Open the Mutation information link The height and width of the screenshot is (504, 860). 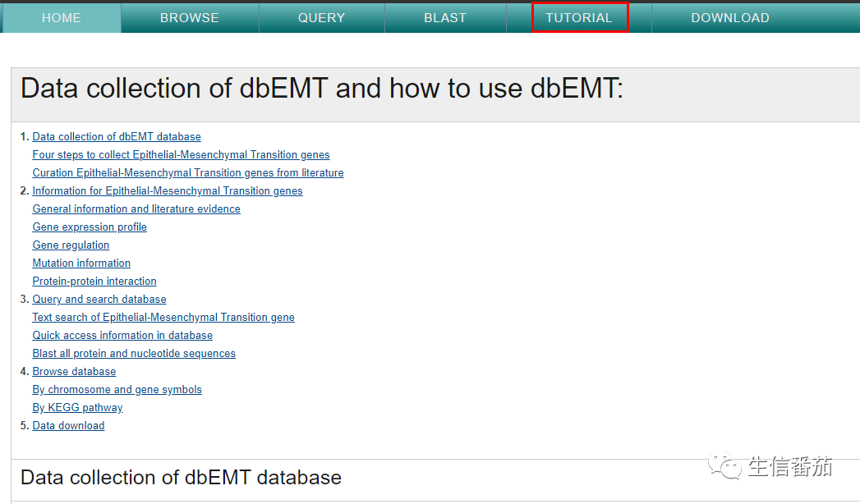point(81,263)
